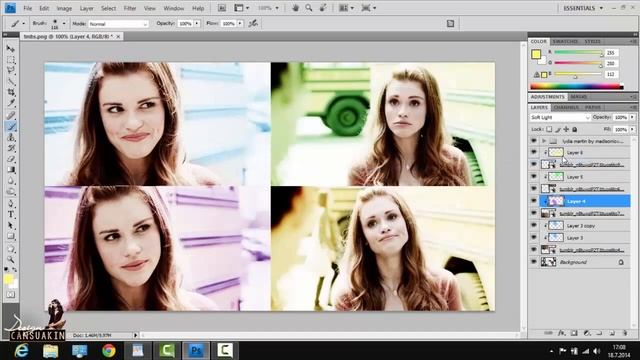Select the Horizontal Type tool
The width and height of the screenshot is (640, 360).
tap(11, 215)
